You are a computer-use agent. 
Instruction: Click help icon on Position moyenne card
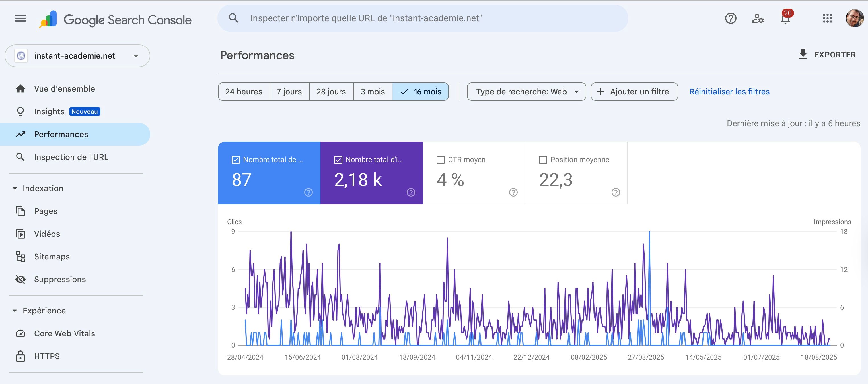click(616, 192)
